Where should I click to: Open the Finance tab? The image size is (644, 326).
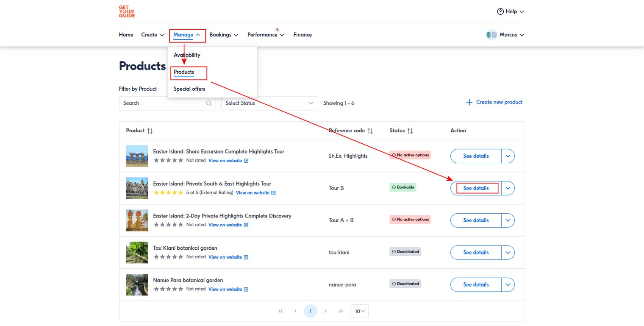coord(303,35)
